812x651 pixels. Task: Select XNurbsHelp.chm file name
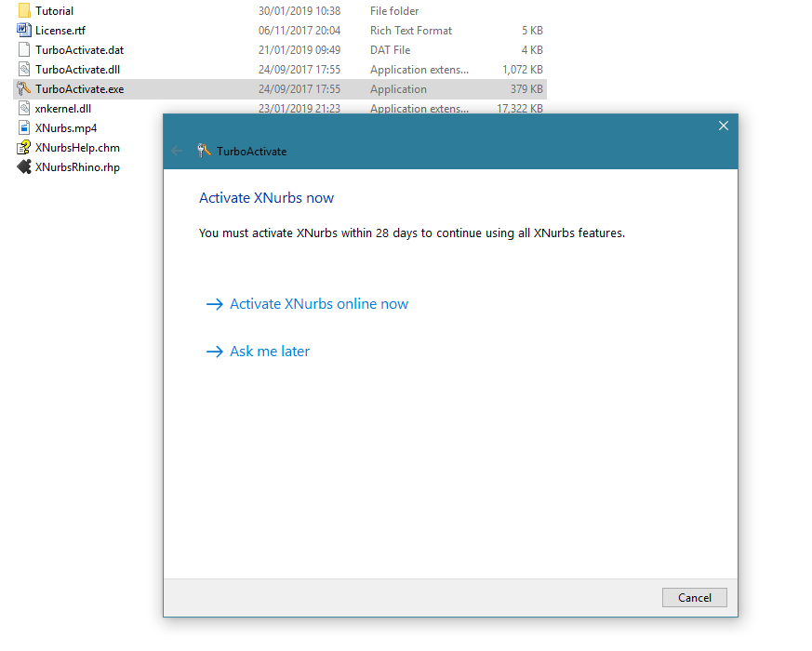[x=77, y=148]
